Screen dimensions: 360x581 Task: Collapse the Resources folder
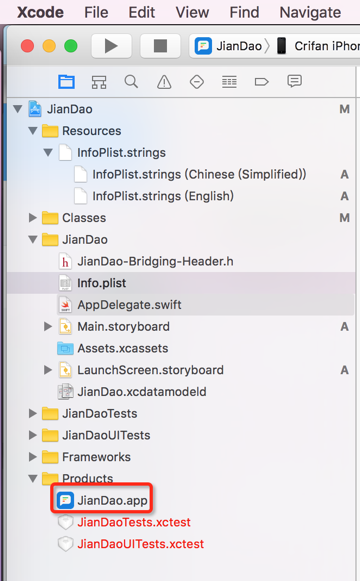pyautogui.click(x=33, y=131)
